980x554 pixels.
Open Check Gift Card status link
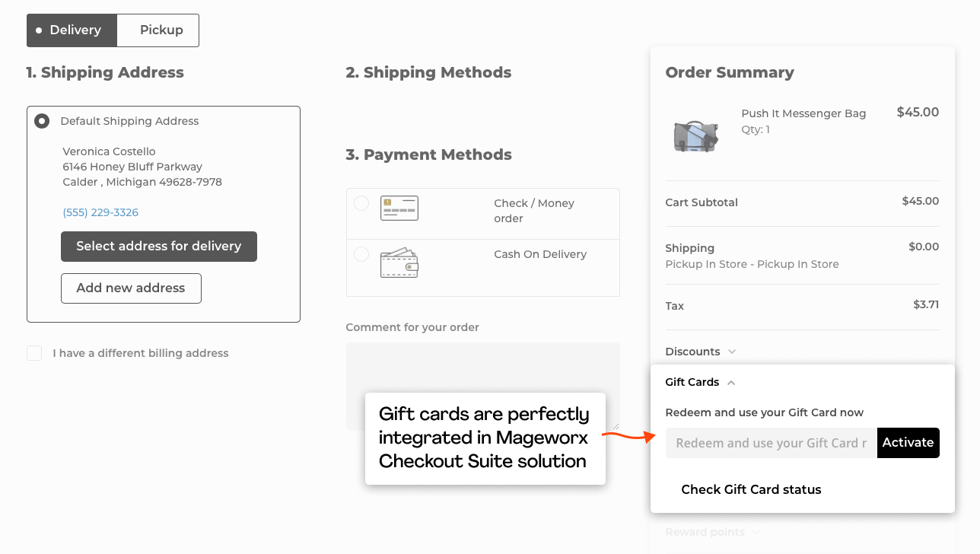coord(751,489)
